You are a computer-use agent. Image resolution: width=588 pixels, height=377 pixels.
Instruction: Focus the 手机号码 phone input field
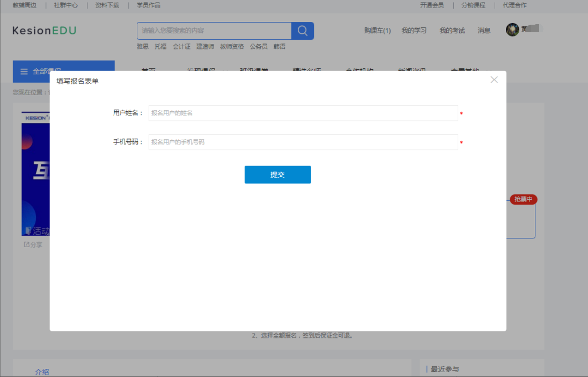pos(303,142)
